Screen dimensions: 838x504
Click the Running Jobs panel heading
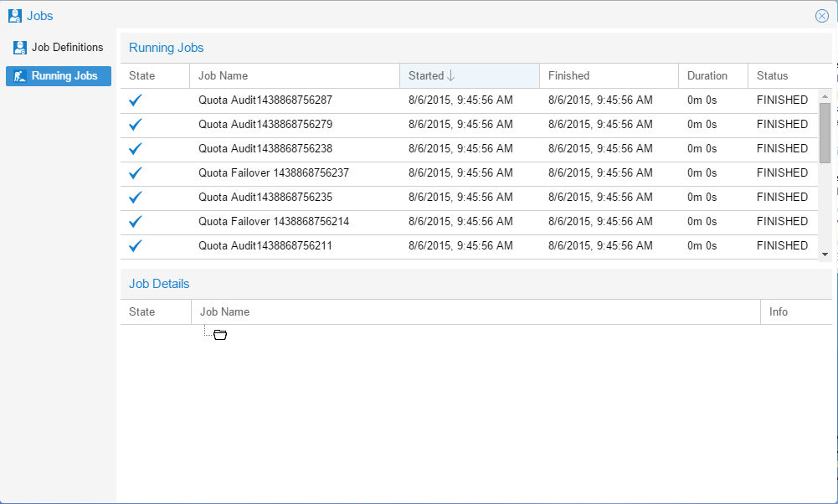click(167, 48)
